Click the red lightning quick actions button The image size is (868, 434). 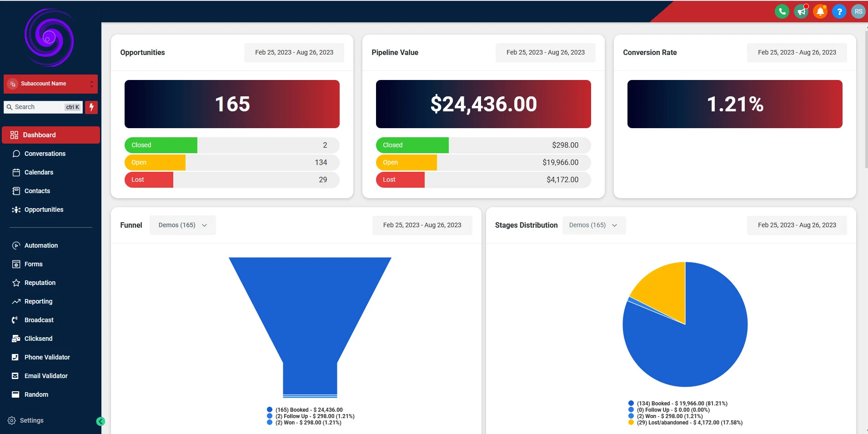91,107
